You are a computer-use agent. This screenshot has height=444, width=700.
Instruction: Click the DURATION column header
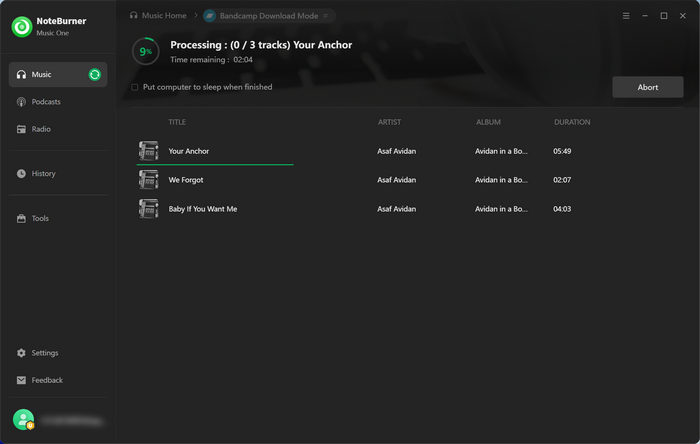[572, 122]
